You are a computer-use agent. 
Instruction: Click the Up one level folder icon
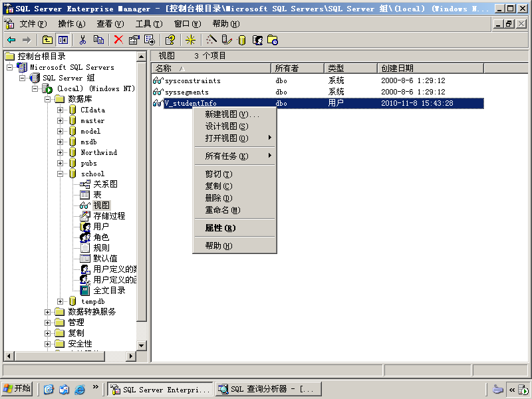click(47, 40)
